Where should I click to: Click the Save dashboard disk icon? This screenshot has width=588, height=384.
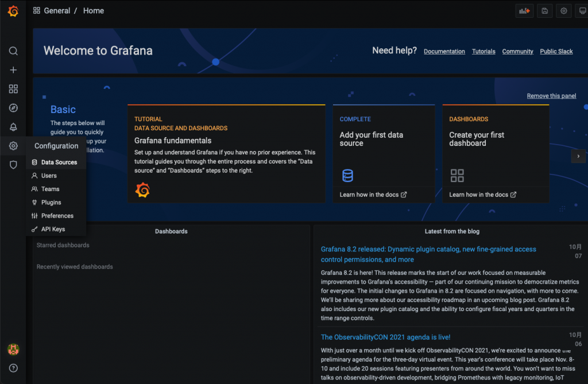[544, 11]
